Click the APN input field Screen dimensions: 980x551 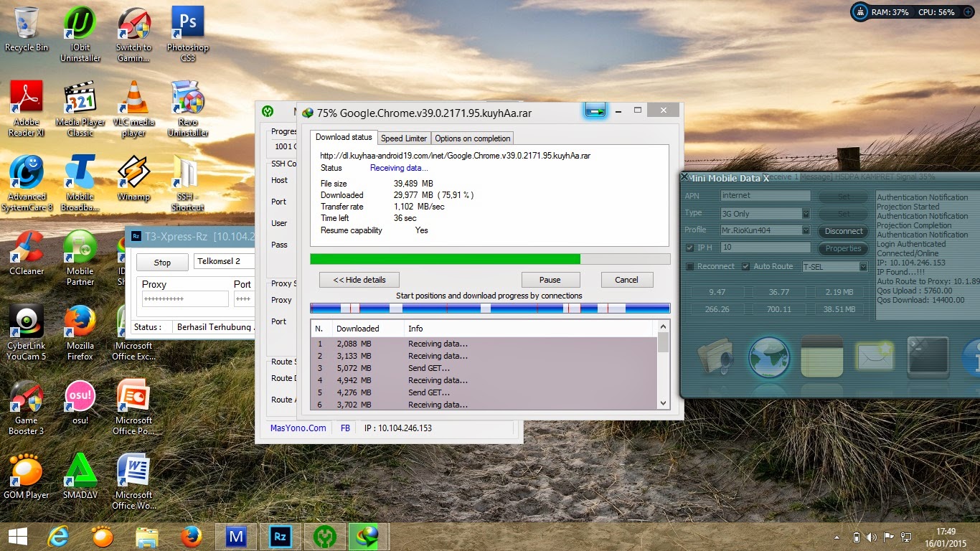(x=765, y=195)
